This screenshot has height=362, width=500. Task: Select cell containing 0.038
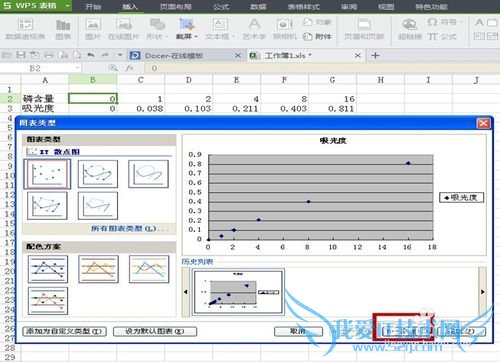141,108
